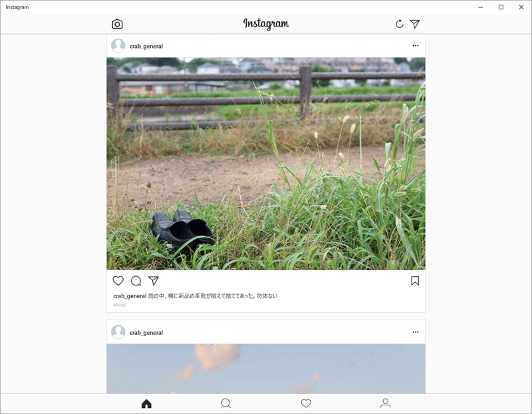Open the camera icon in header
532x414 pixels.
(x=117, y=24)
